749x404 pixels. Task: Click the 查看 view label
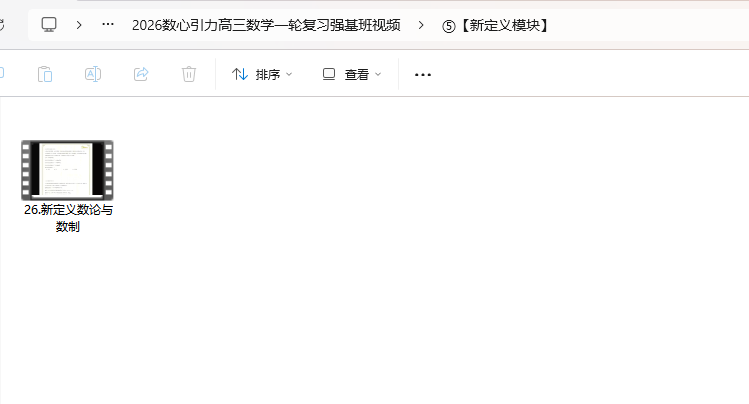pos(357,74)
